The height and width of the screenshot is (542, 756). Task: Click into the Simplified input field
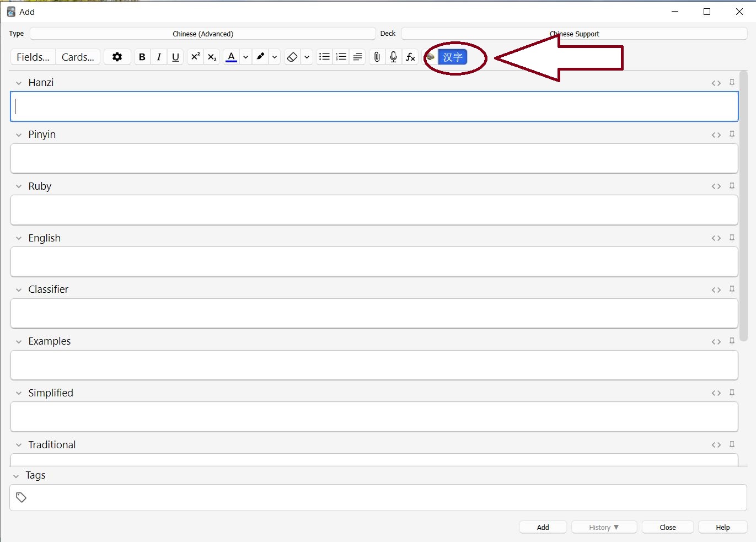[374, 417]
